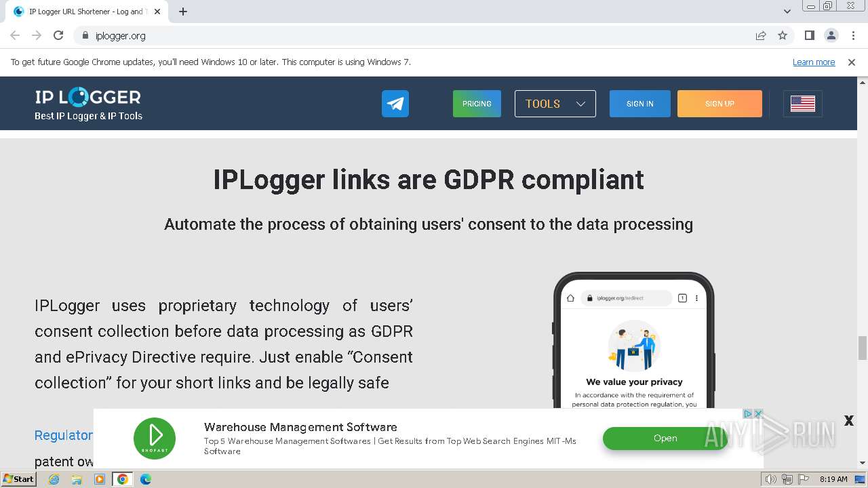The width and height of the screenshot is (868, 488).
Task: Open the Warehouse Management Software ad title
Action: (x=300, y=427)
